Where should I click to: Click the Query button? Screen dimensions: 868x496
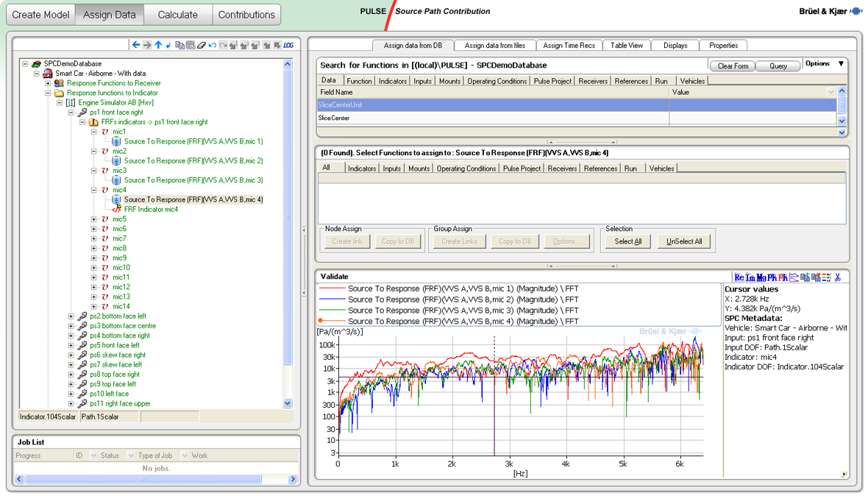coord(778,65)
